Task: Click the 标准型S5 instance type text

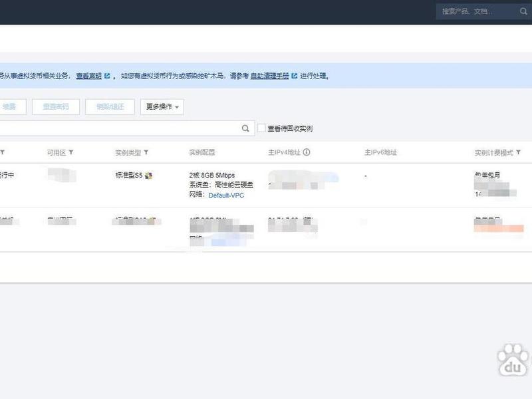Action: point(129,176)
